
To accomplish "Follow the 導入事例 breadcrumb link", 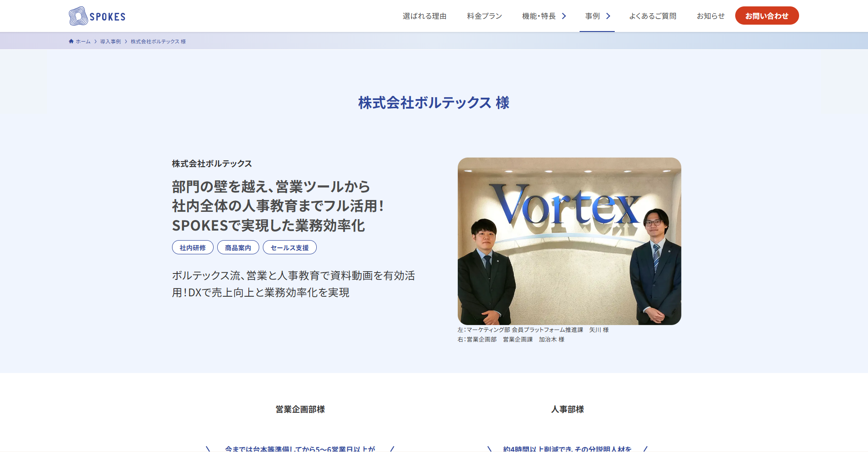I will 110,42.
